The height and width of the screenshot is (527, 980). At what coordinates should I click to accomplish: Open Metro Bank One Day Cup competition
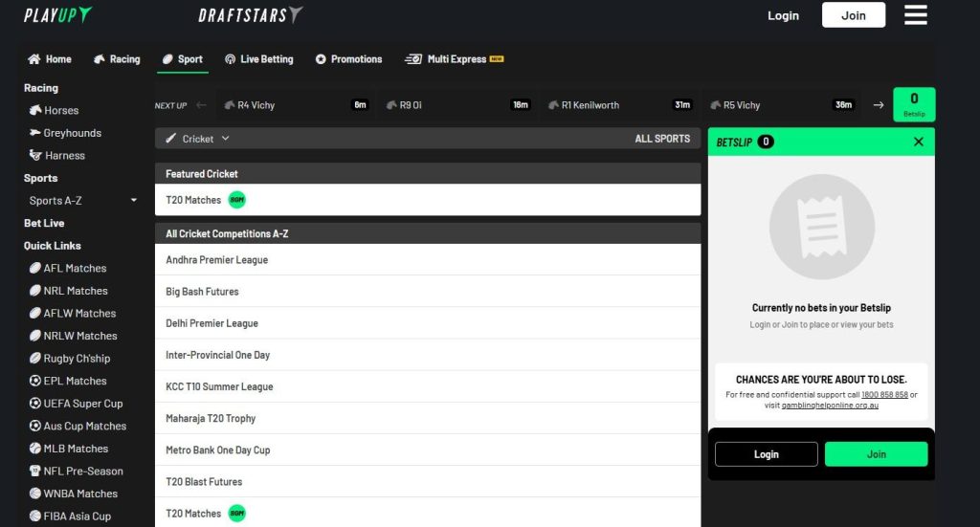click(x=428, y=450)
